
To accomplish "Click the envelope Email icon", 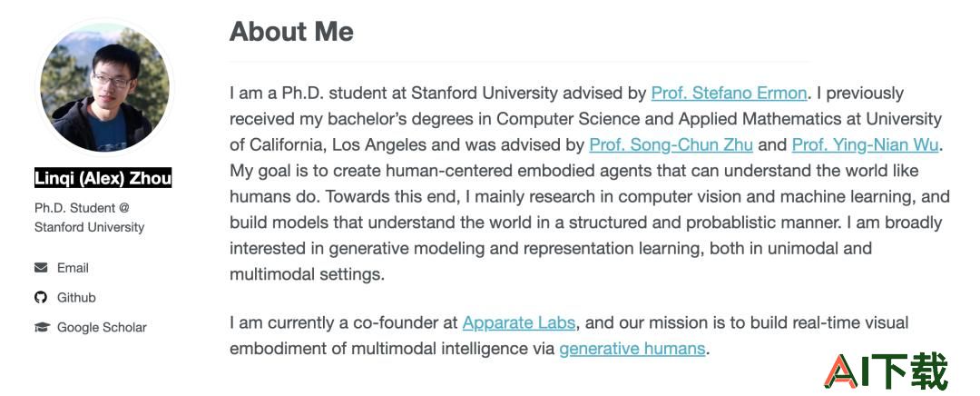I will click(41, 268).
